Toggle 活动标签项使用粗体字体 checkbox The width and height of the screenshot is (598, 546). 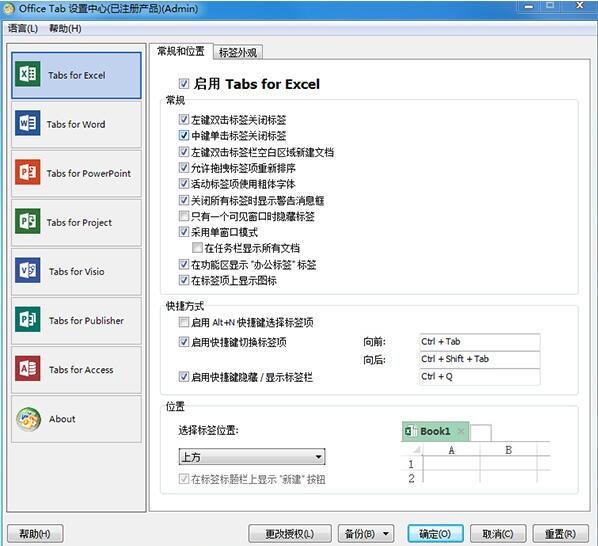click(x=184, y=184)
